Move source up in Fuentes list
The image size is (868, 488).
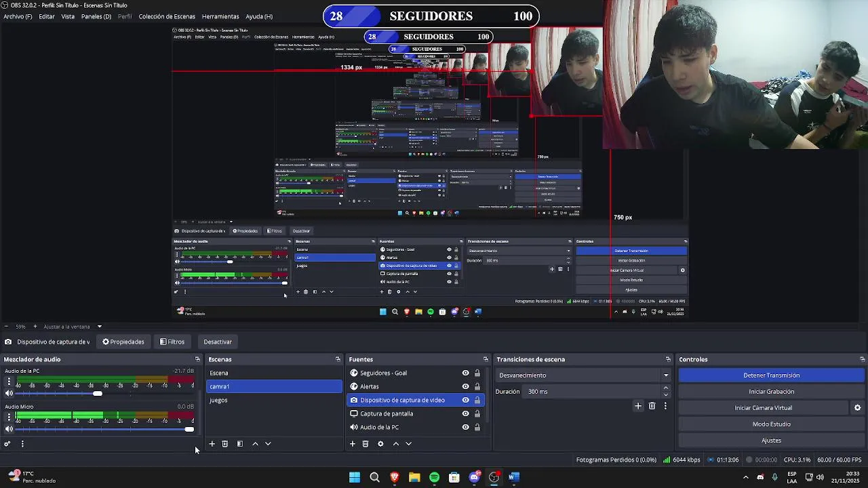(396, 444)
